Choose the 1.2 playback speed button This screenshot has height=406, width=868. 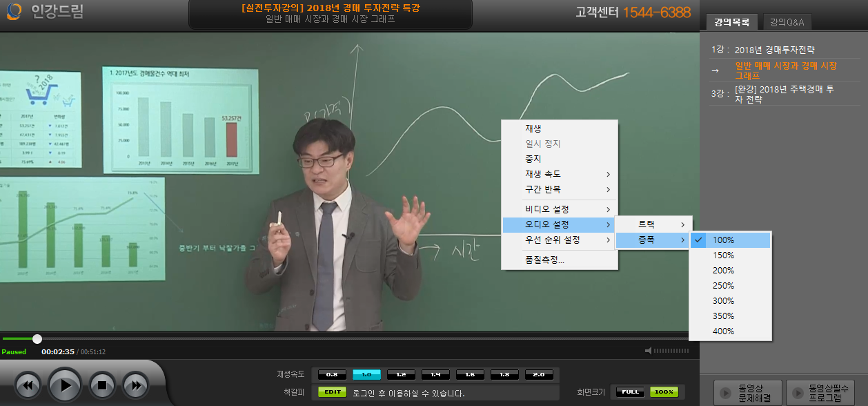[x=401, y=374]
